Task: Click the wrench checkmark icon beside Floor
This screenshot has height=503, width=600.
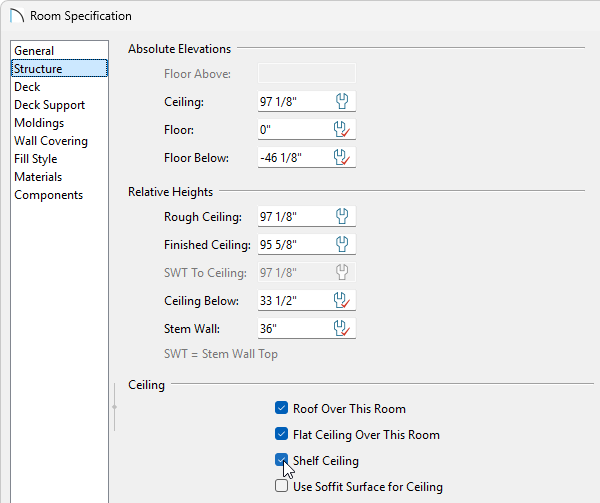Action: coord(342,130)
